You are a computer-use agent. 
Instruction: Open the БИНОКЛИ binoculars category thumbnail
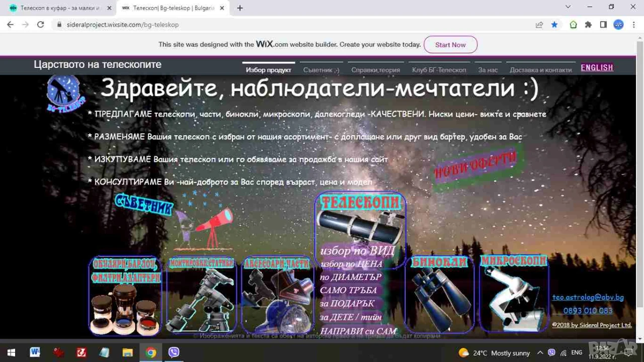(x=439, y=294)
